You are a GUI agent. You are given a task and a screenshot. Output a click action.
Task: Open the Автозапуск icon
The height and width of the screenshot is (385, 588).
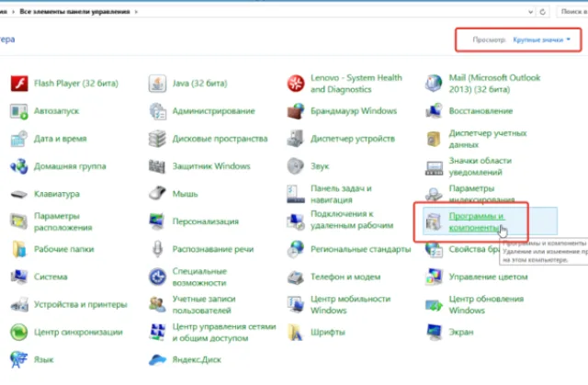tap(19, 111)
